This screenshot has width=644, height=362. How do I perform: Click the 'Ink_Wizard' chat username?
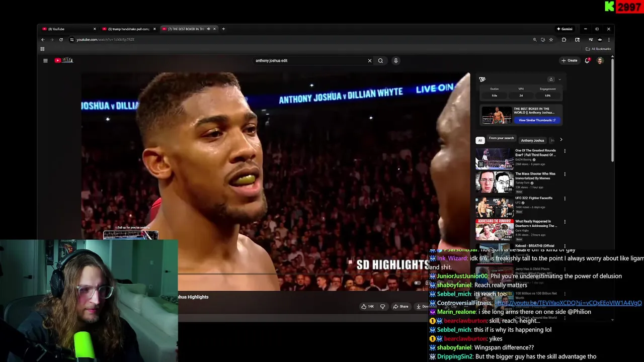(x=452, y=258)
